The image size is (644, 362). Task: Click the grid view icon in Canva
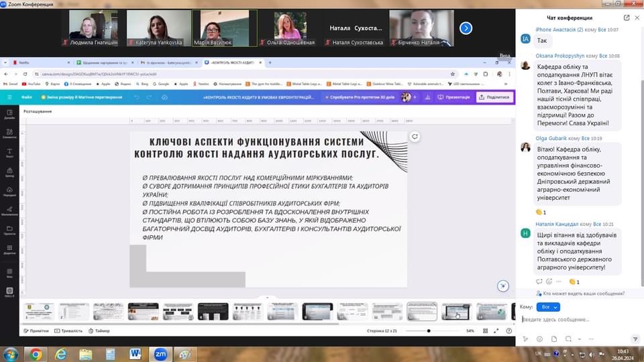[485, 330]
